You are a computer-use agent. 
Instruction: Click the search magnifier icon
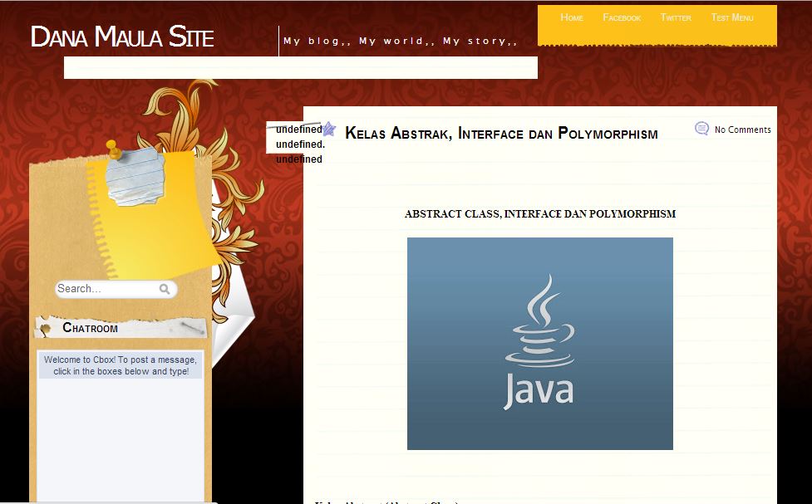point(165,289)
